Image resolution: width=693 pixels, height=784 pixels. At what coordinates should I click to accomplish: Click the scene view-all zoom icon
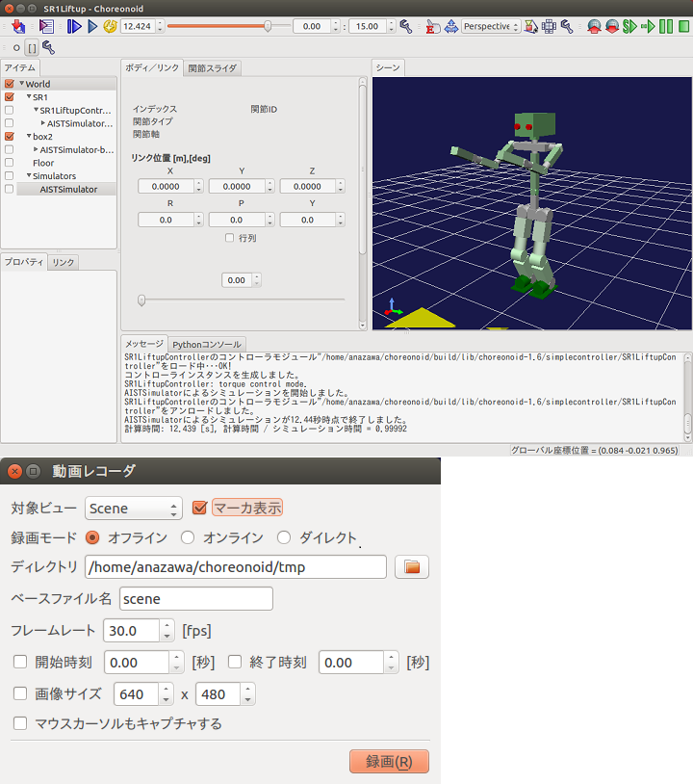[x=450, y=27]
